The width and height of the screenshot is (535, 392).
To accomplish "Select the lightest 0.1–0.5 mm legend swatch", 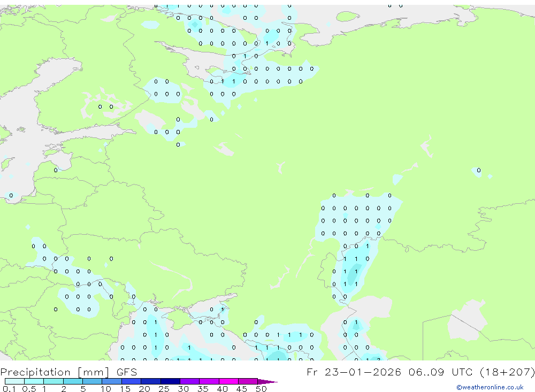I will click(x=14, y=381).
